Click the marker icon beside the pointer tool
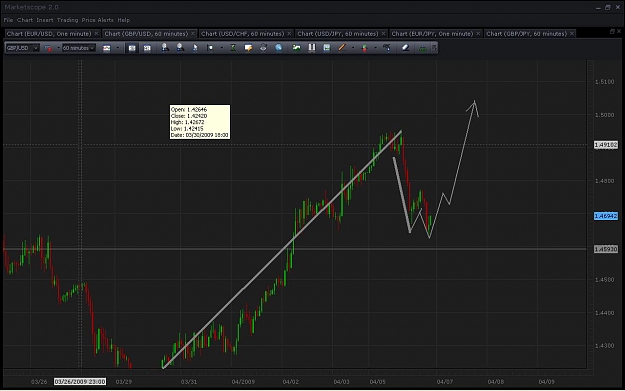The width and height of the screenshot is (625, 391). pyautogui.click(x=210, y=48)
